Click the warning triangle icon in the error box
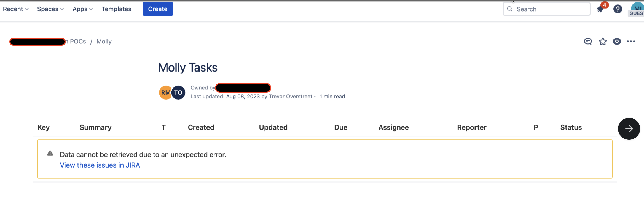644x197 pixels. (x=50, y=153)
